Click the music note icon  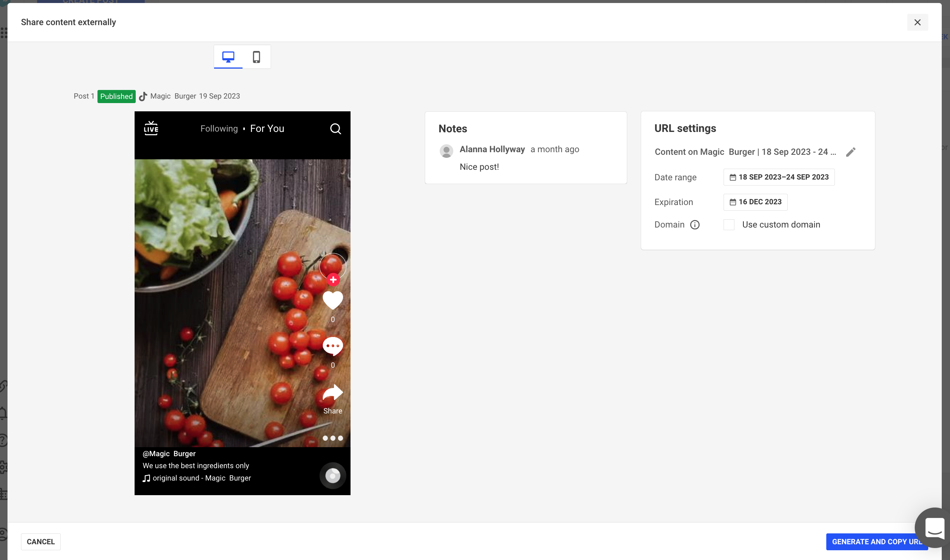(147, 479)
